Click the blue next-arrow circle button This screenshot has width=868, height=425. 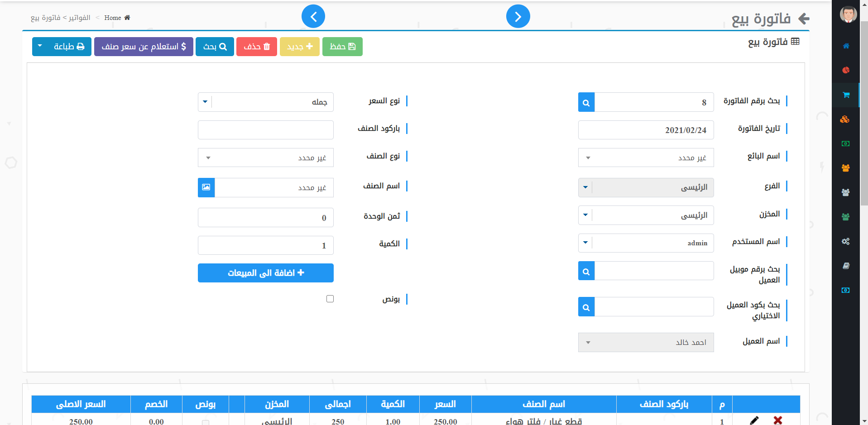[518, 17]
